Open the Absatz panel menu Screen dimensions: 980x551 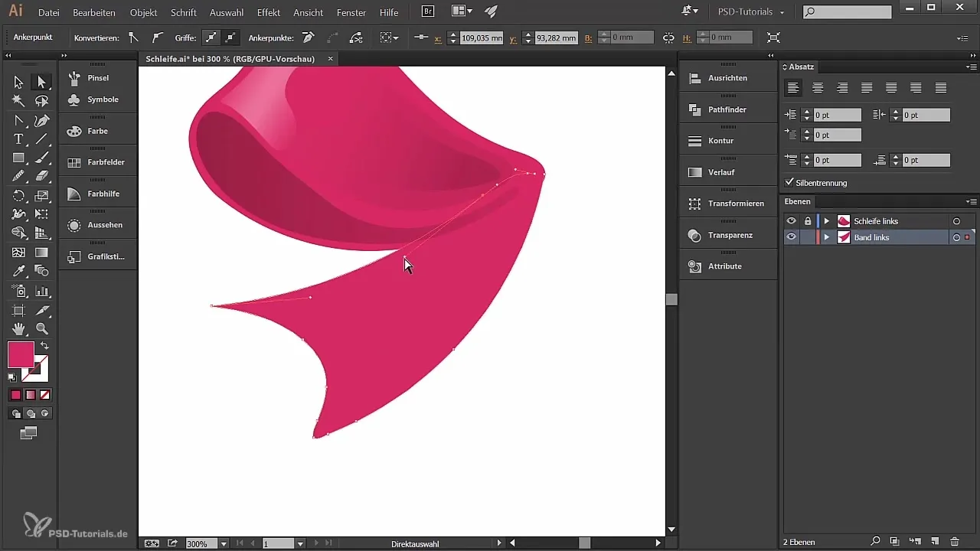(x=972, y=67)
